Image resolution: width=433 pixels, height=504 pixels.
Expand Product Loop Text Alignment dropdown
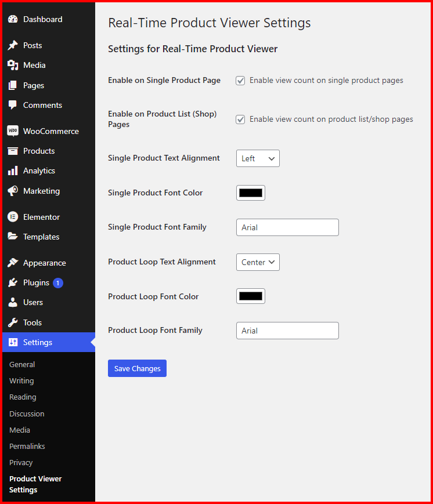pos(258,262)
